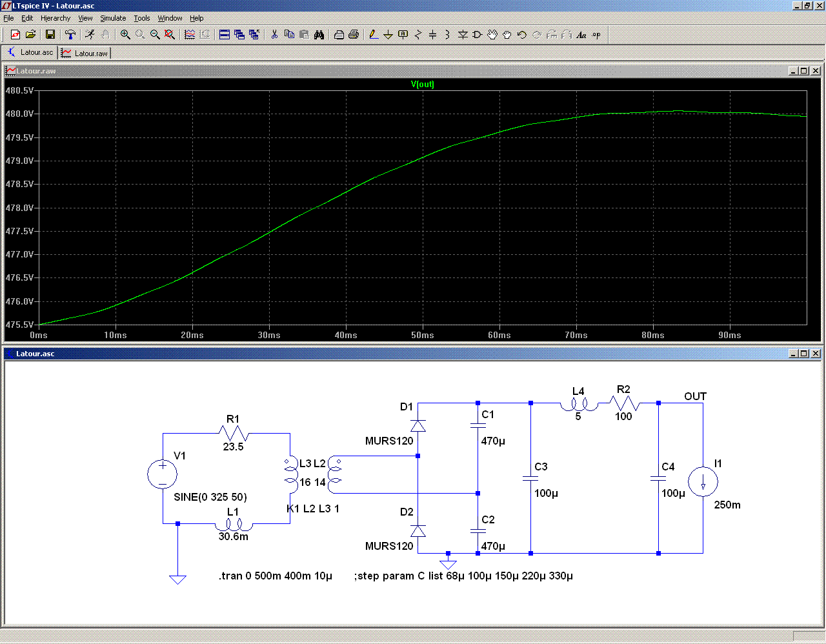Click the Label Net tool
This screenshot has width=826, height=644.
pyautogui.click(x=403, y=35)
